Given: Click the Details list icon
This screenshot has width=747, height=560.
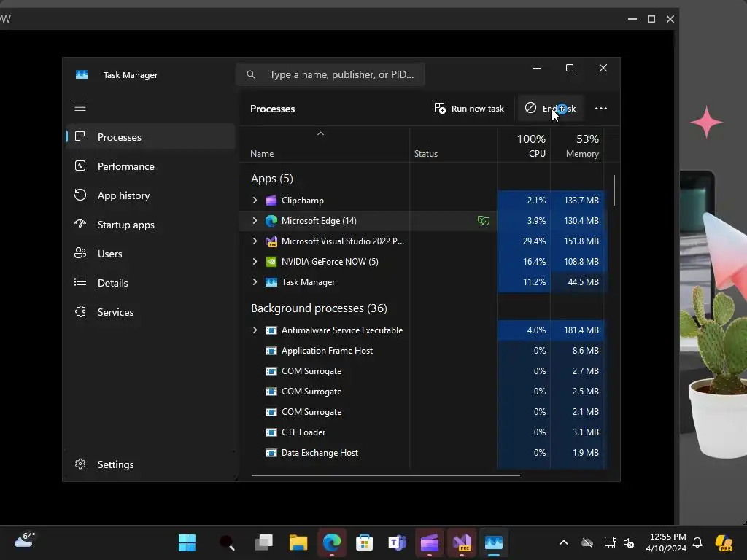Looking at the screenshot, I should coord(80,282).
